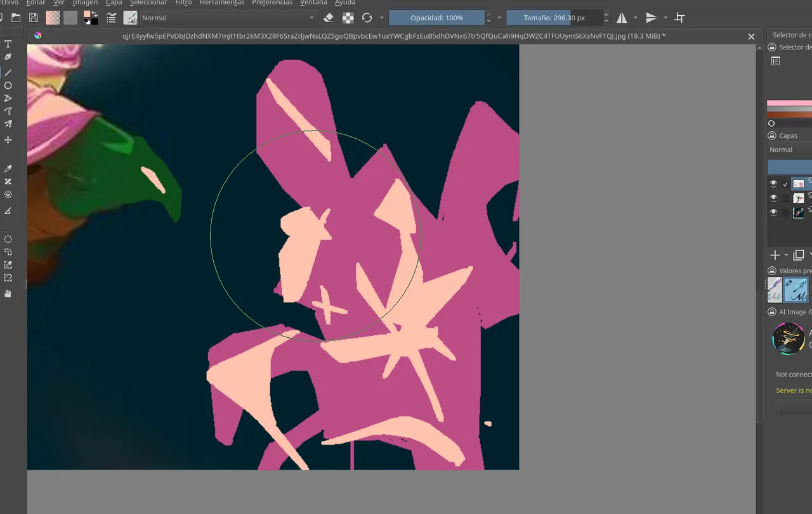This screenshot has width=812, height=514.
Task: Select the Ellipse tool
Action: [8, 86]
